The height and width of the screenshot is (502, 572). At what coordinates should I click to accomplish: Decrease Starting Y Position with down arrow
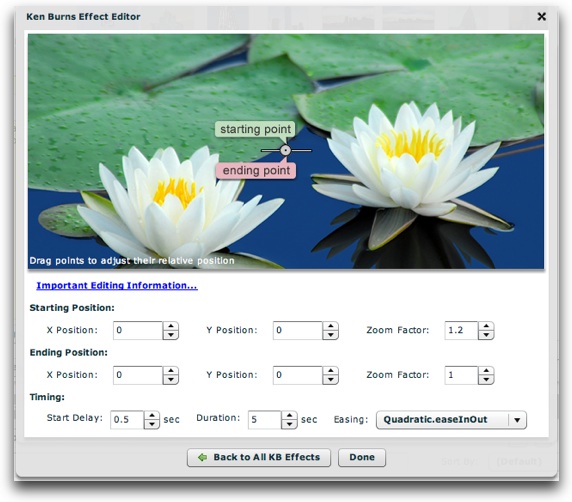pyautogui.click(x=331, y=335)
